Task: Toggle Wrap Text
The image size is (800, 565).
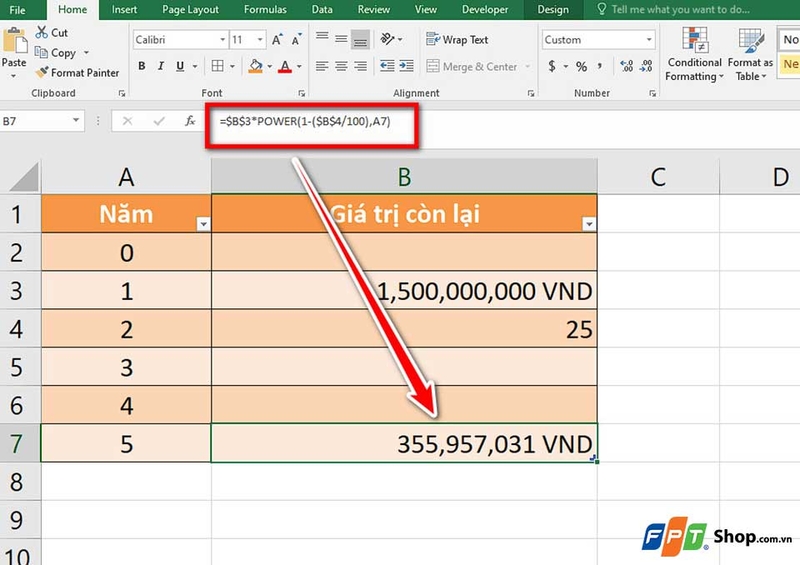Action: [x=457, y=39]
